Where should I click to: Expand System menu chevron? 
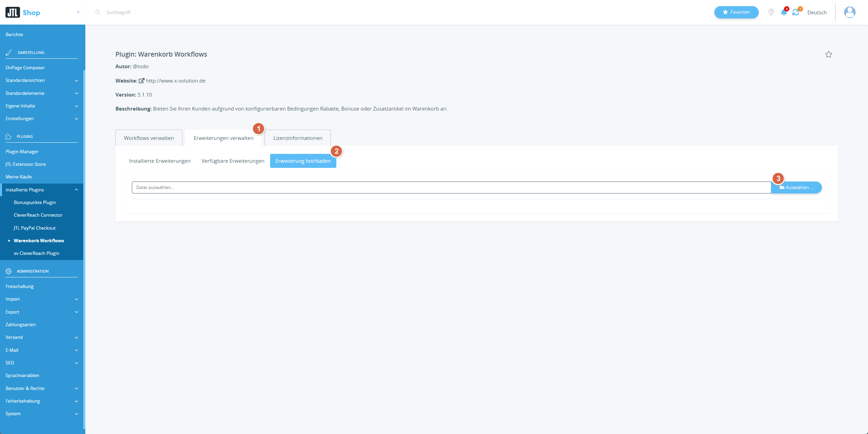76,414
